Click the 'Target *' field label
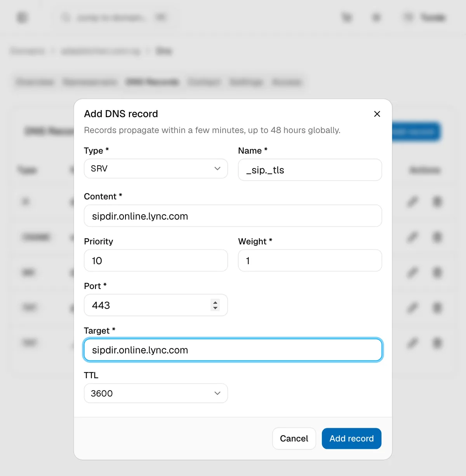The width and height of the screenshot is (466, 476). 100,331
